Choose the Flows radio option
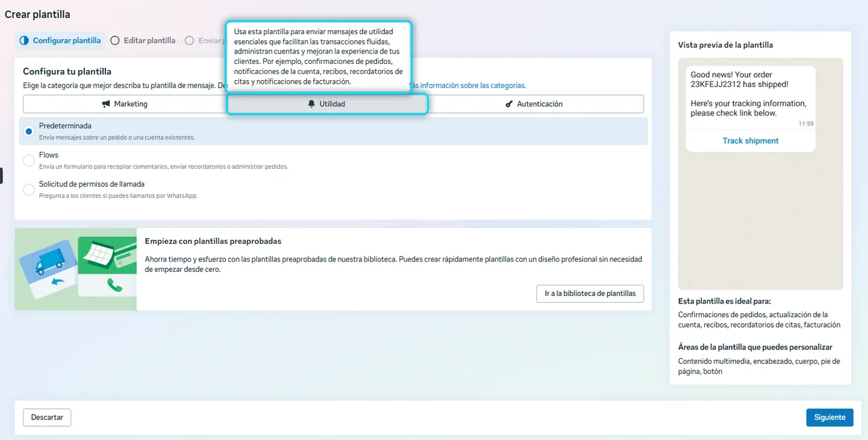The image size is (868, 440). click(x=29, y=160)
